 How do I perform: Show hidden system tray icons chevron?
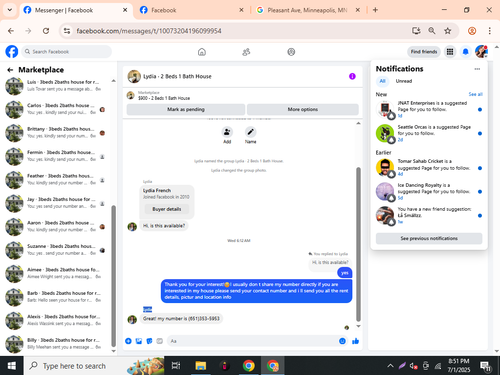coord(390,366)
